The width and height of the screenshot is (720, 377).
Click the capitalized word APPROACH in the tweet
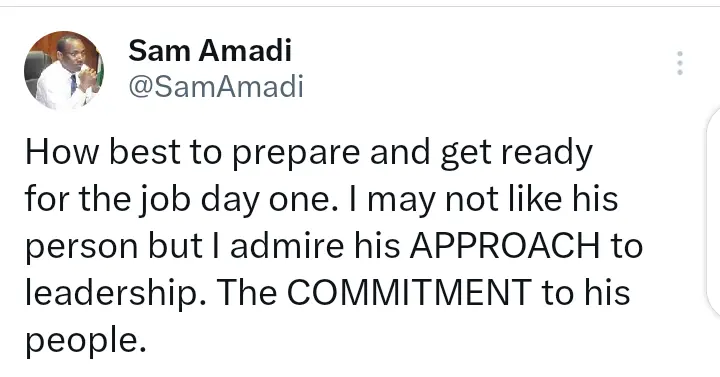click(505, 245)
